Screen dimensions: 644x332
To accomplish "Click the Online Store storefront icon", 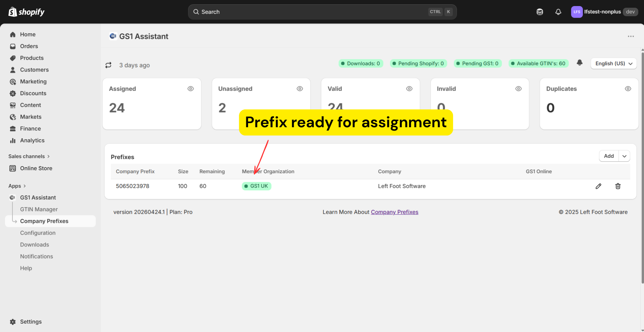I will [x=13, y=168].
